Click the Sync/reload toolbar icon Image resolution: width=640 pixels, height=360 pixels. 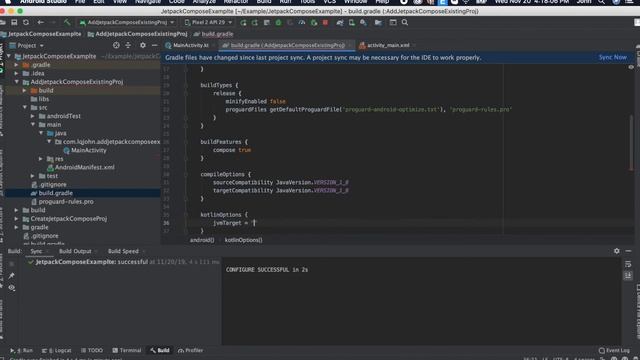pyautogui.click(x=26, y=22)
